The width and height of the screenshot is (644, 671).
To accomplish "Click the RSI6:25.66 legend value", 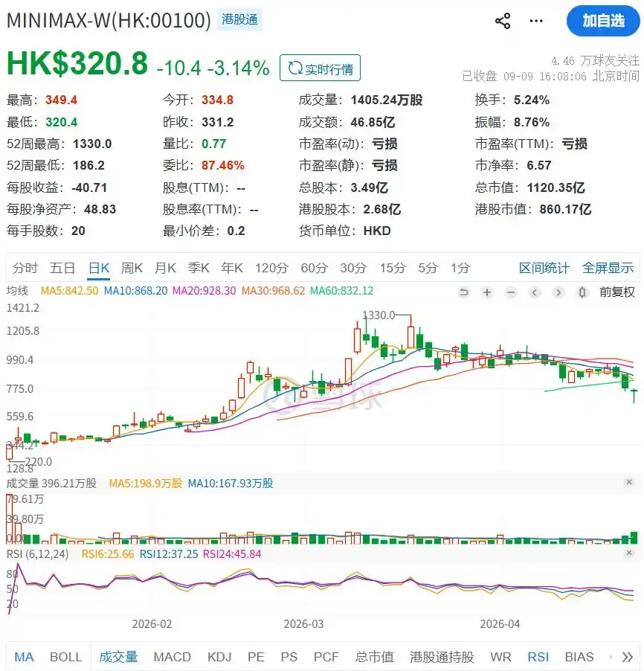I will 108,554.
